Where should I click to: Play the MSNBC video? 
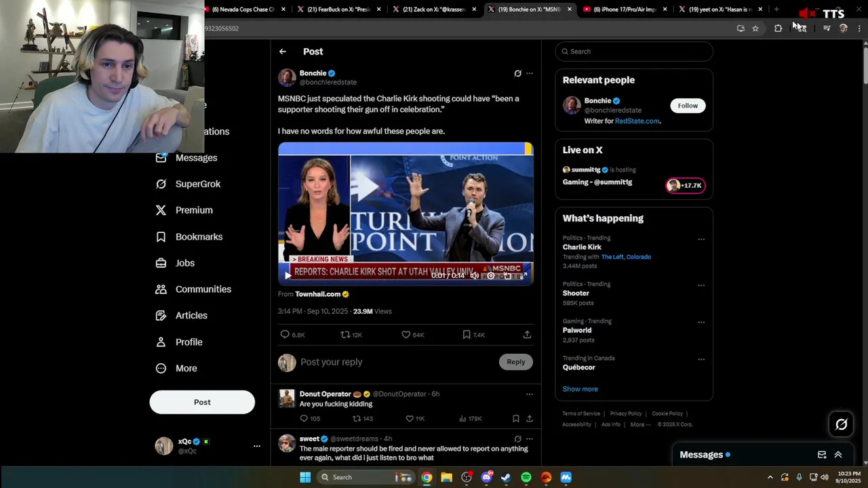tap(288, 275)
